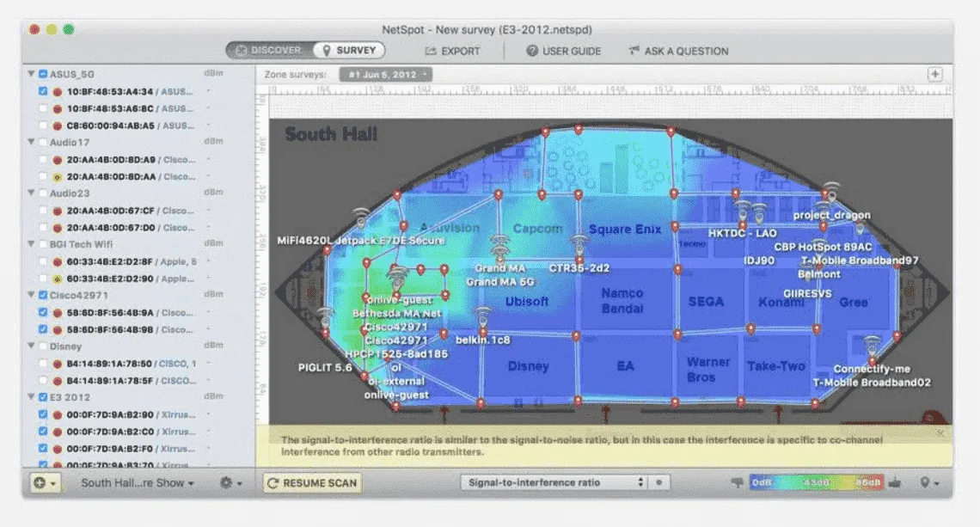This screenshot has height=527, width=980.
Task: Click the User Guide help icon
Action: [532, 51]
